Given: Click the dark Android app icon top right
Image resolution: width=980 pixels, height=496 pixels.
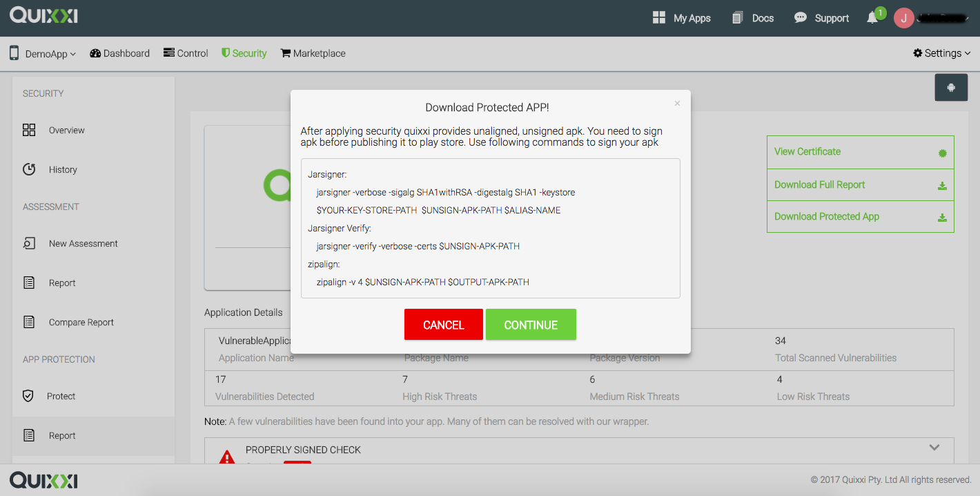Looking at the screenshot, I should coord(951,87).
